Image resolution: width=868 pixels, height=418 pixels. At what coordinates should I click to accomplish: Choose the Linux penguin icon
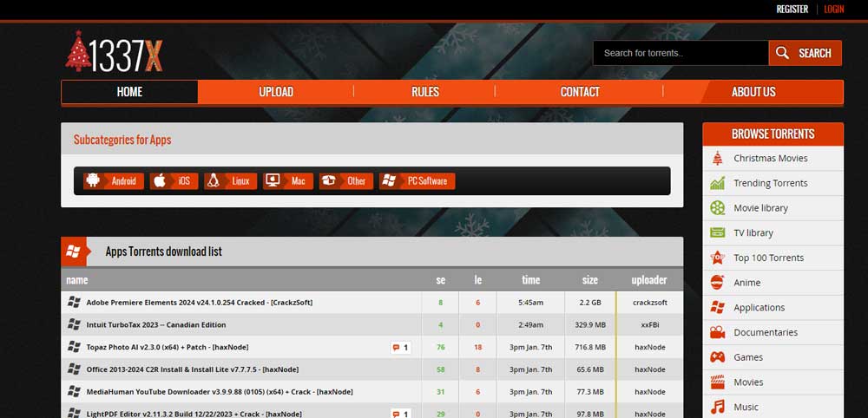(x=213, y=181)
